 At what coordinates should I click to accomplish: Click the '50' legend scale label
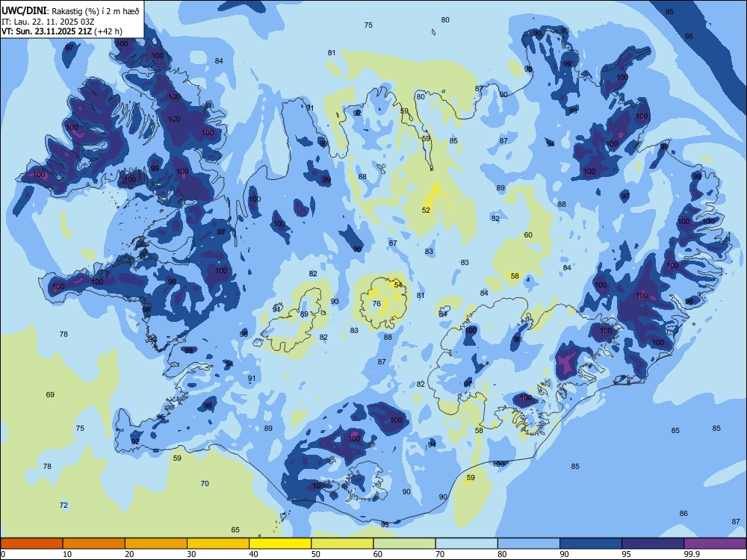(x=316, y=554)
